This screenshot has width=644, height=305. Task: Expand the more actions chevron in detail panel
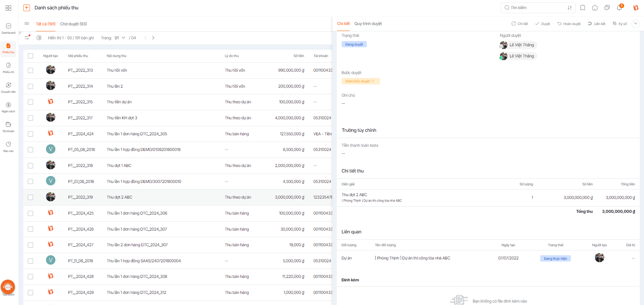point(636,24)
